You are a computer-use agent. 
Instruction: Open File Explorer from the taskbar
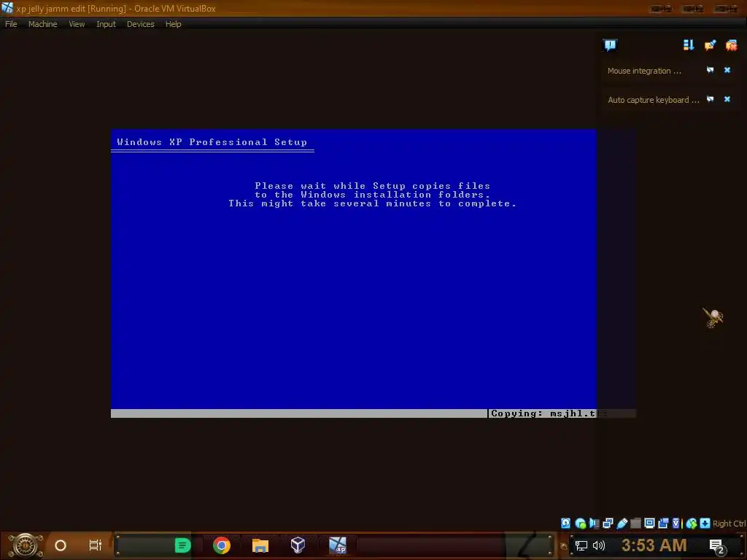[260, 545]
